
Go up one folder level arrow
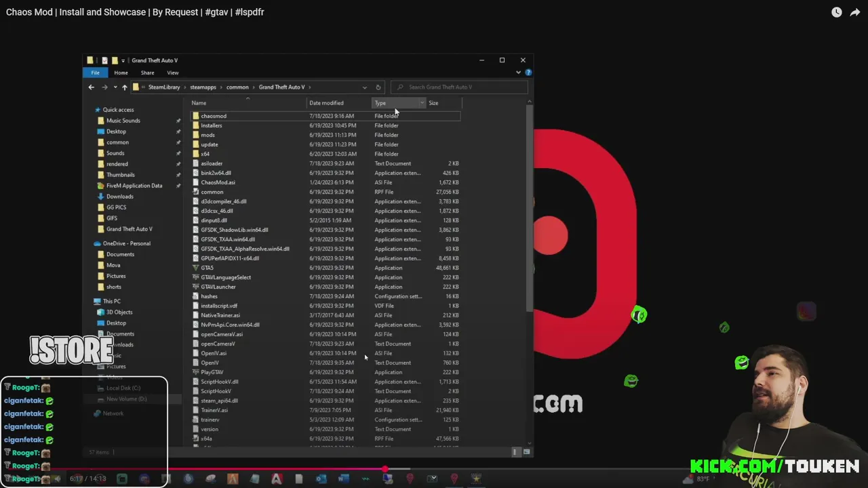124,87
